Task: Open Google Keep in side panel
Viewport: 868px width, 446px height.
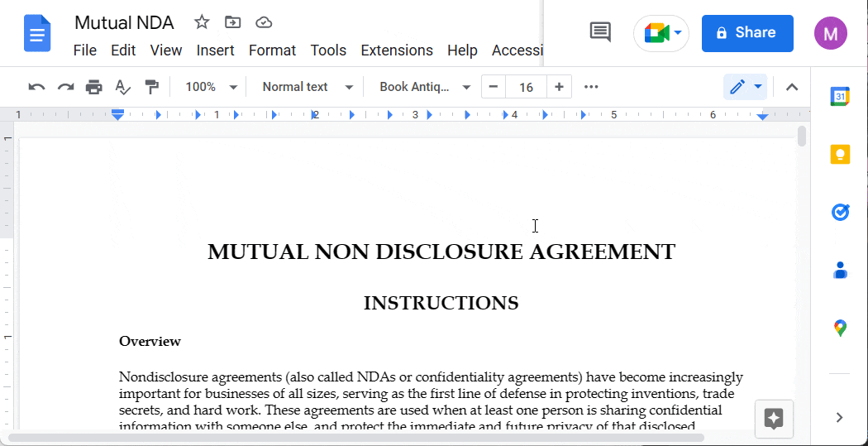Action: (x=840, y=155)
